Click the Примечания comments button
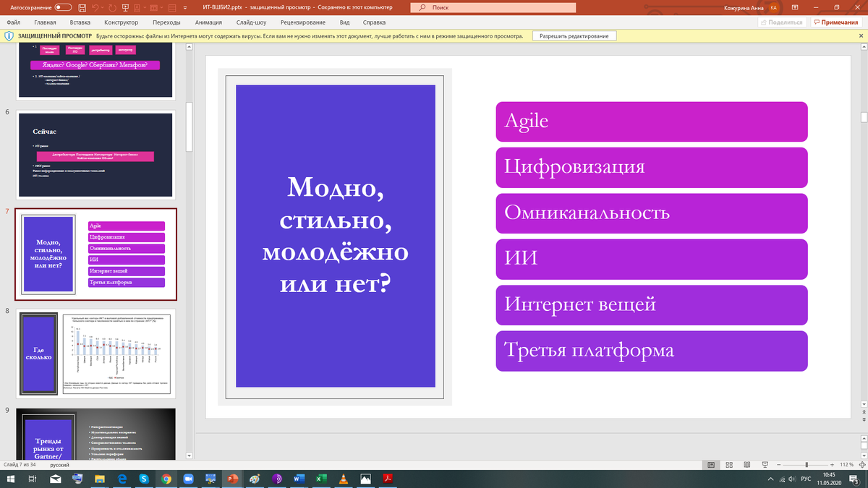The image size is (868, 488). [x=835, y=22]
